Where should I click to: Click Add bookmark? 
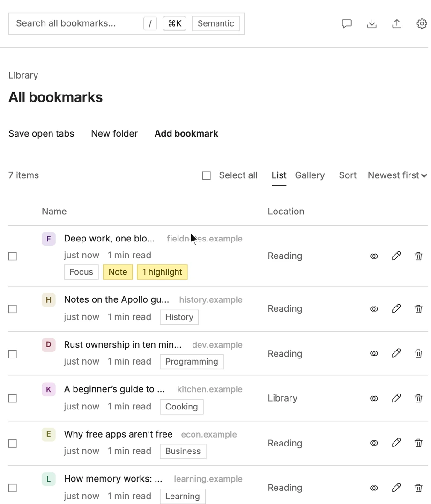186,134
